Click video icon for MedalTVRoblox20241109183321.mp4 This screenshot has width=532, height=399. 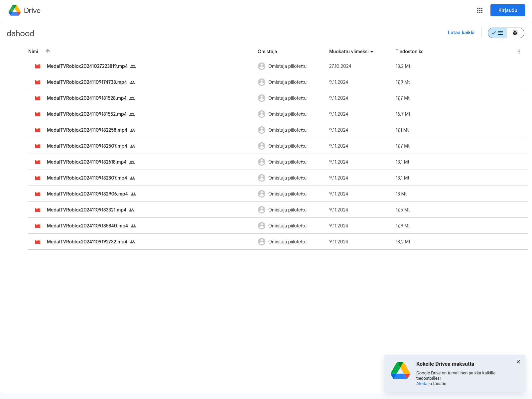pos(38,210)
